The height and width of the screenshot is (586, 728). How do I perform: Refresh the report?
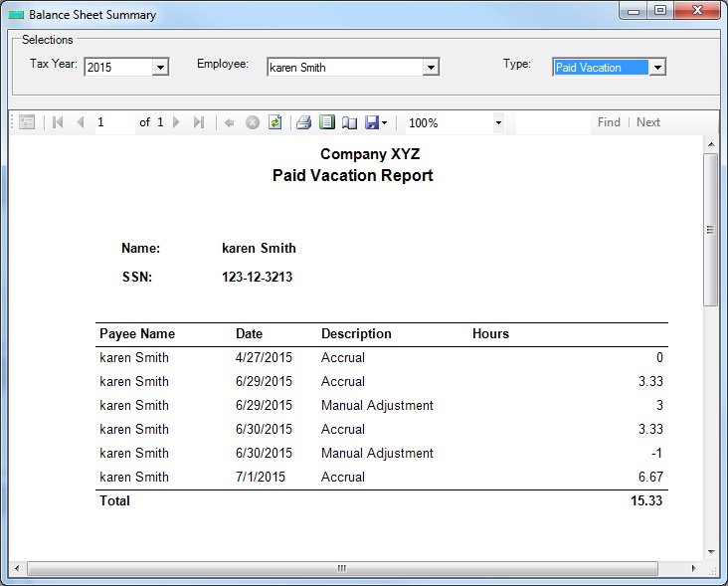(x=275, y=122)
